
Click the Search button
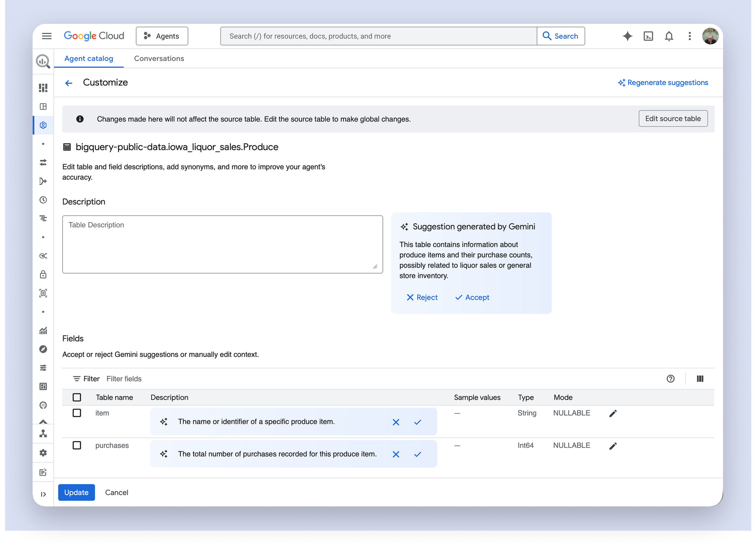click(x=560, y=36)
